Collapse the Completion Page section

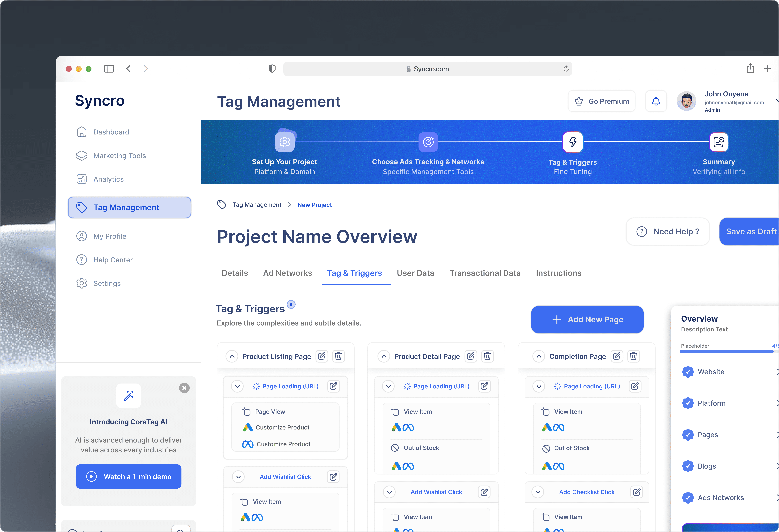(x=539, y=356)
